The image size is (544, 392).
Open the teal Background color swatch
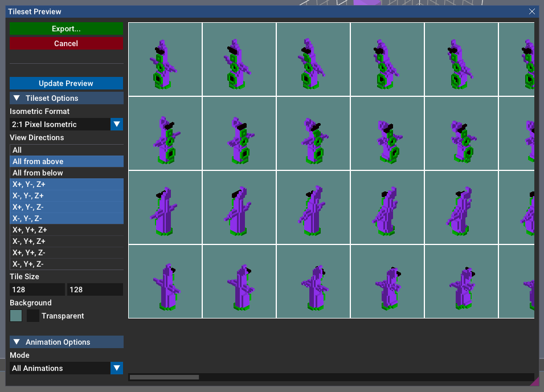point(16,316)
